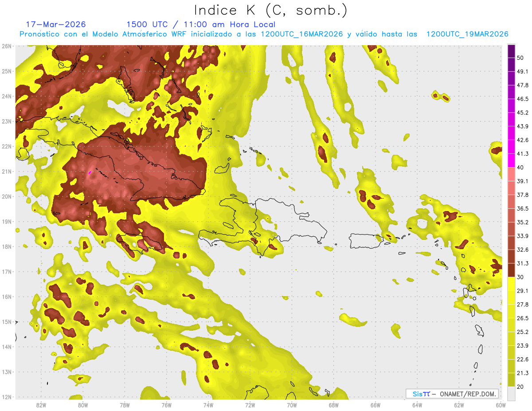Click the colorbar label '42.6'

click(x=523, y=140)
